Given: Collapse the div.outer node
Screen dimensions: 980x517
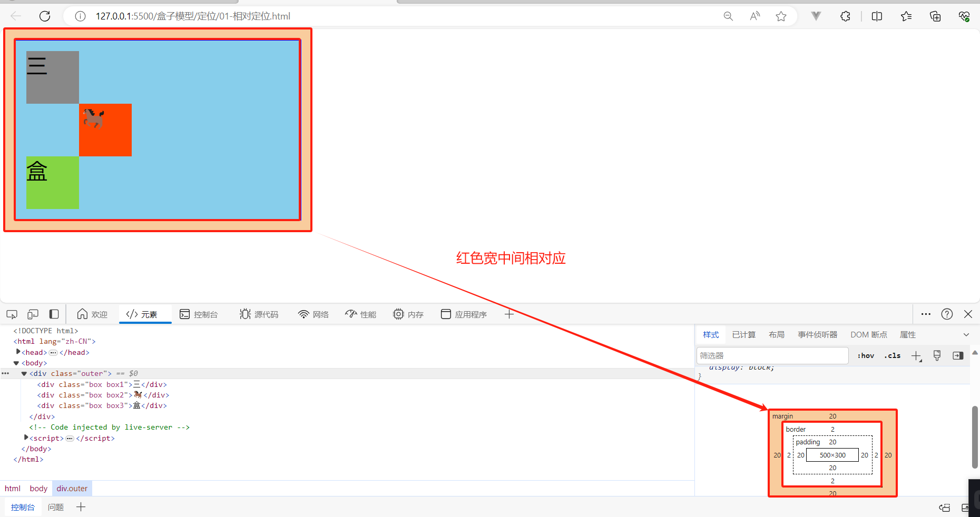Looking at the screenshot, I should [24, 374].
